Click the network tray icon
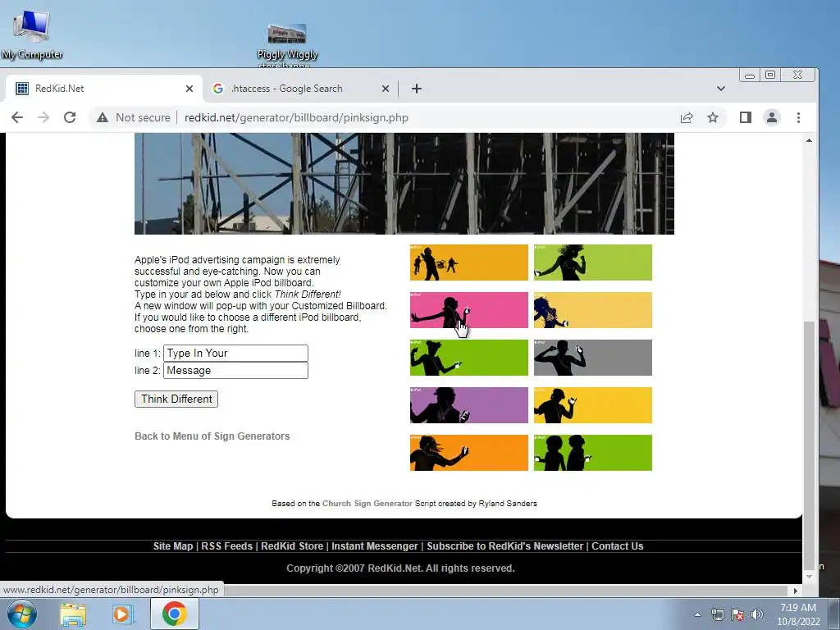Screen dimensions: 840x630 click(x=717, y=614)
